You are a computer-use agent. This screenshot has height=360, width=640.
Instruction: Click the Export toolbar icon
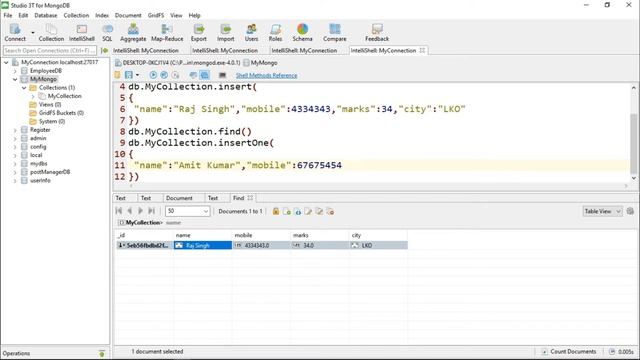coord(199,32)
